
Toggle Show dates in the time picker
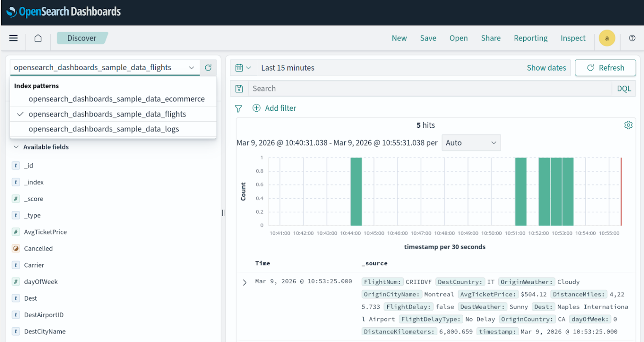pyautogui.click(x=546, y=67)
